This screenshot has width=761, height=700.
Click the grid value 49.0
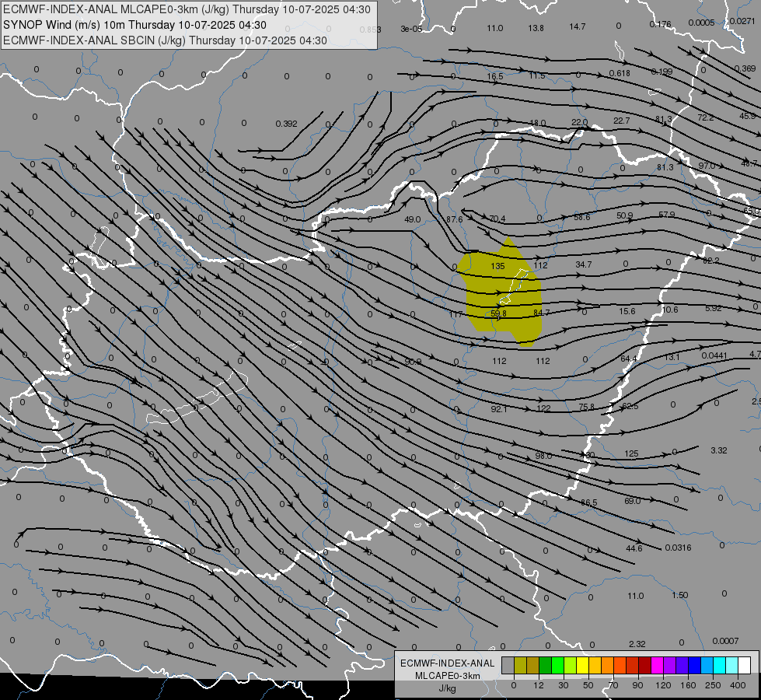coord(412,219)
